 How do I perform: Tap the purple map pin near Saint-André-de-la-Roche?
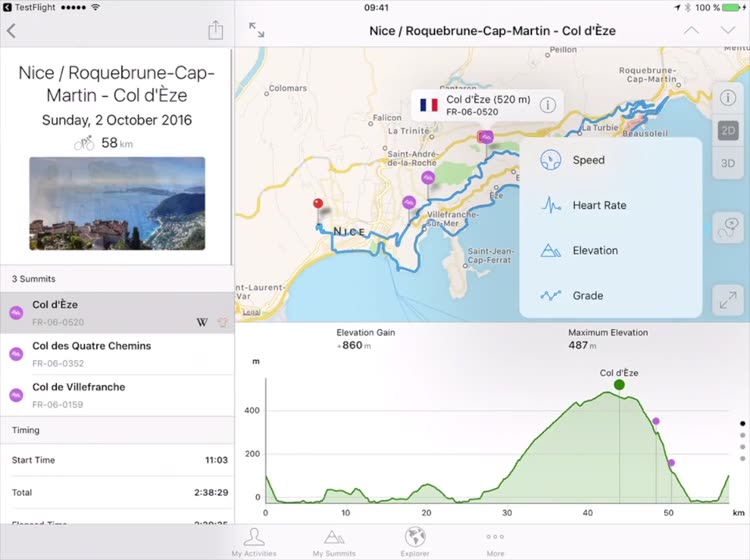coord(428,178)
